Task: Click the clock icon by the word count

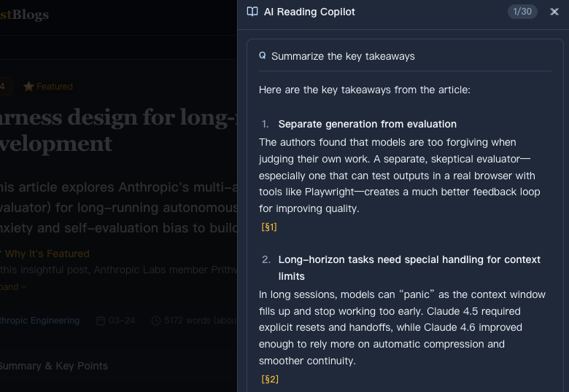Action: (x=156, y=321)
